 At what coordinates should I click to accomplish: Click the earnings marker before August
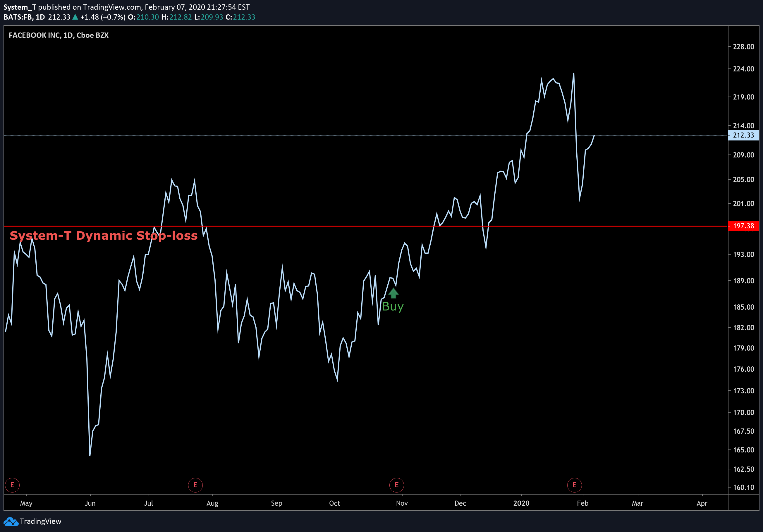(195, 485)
